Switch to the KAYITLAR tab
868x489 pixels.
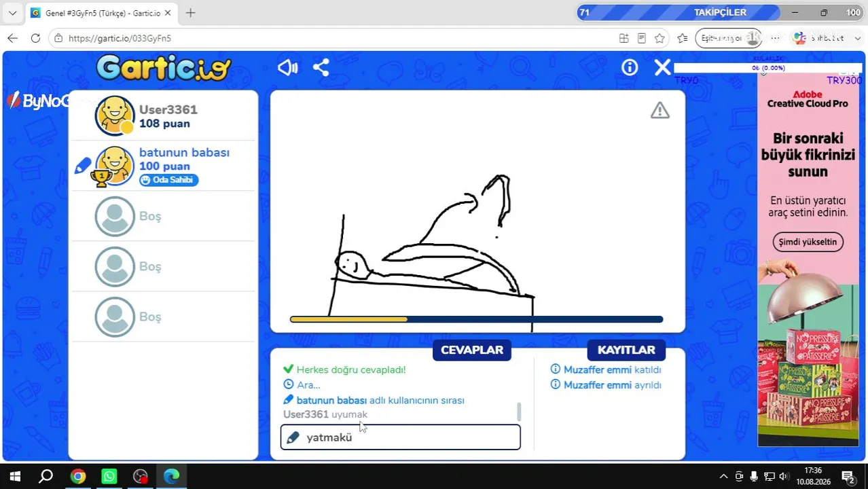click(626, 350)
